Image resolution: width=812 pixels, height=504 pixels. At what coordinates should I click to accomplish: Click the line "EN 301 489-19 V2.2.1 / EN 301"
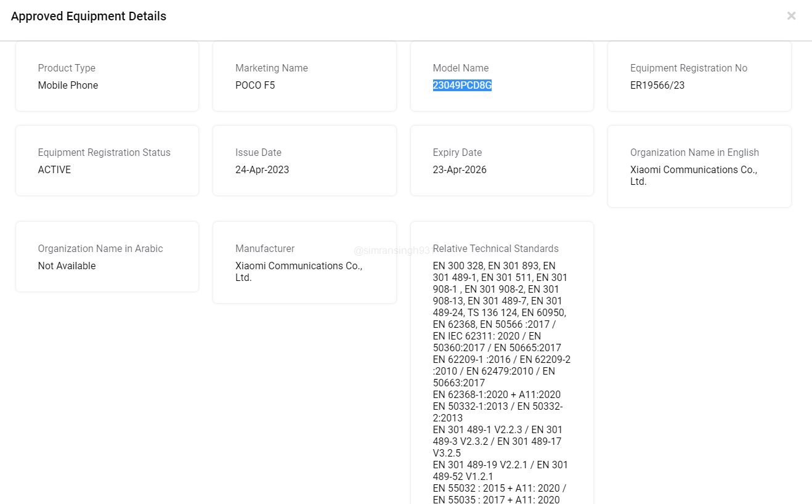click(500, 465)
